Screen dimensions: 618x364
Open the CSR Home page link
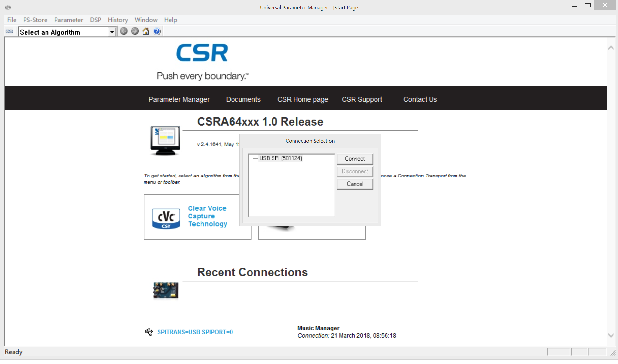point(303,99)
